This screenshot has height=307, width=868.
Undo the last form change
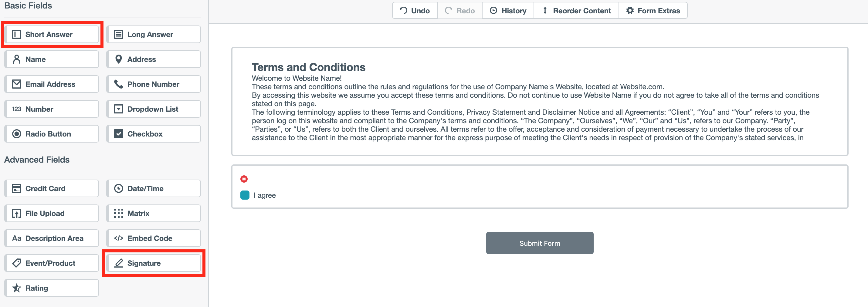[x=415, y=11]
